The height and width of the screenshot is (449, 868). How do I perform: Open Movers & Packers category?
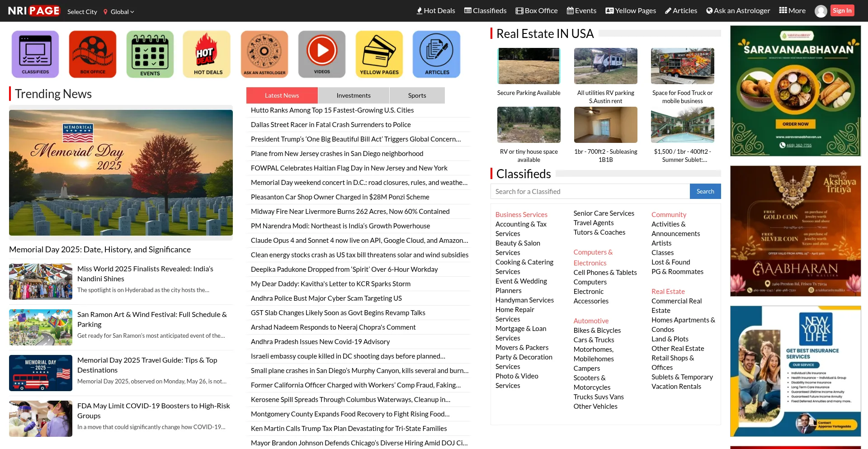(x=522, y=347)
